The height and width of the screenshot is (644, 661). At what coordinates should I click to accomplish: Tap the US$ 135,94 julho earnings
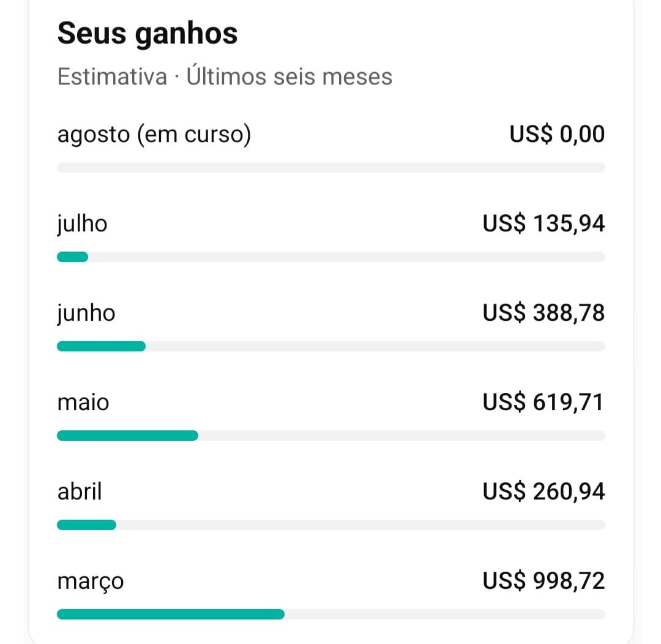[x=543, y=223]
